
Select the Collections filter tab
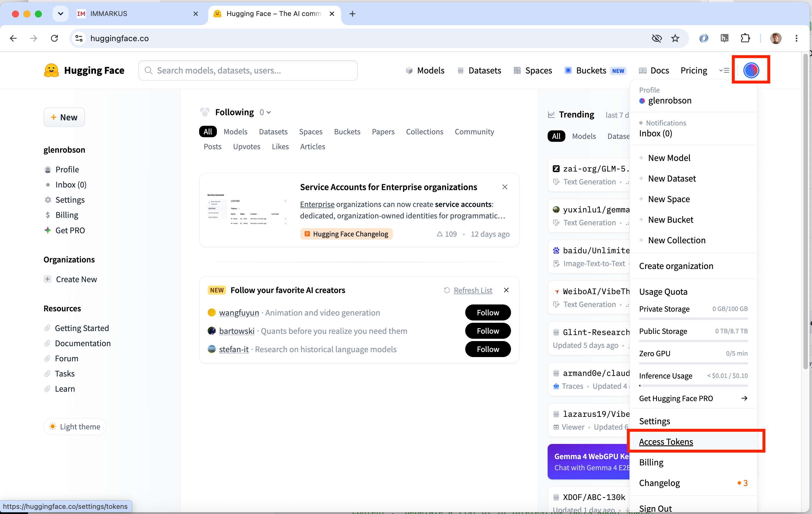tap(425, 132)
